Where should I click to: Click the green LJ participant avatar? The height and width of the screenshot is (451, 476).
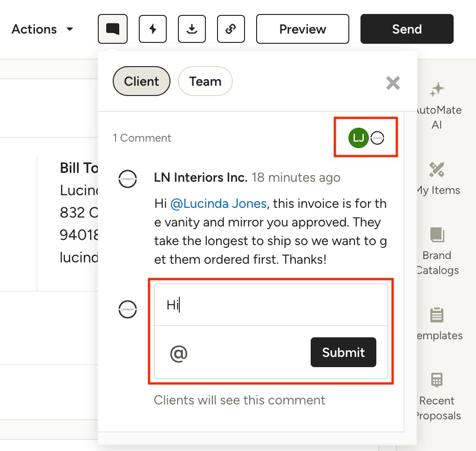point(358,138)
